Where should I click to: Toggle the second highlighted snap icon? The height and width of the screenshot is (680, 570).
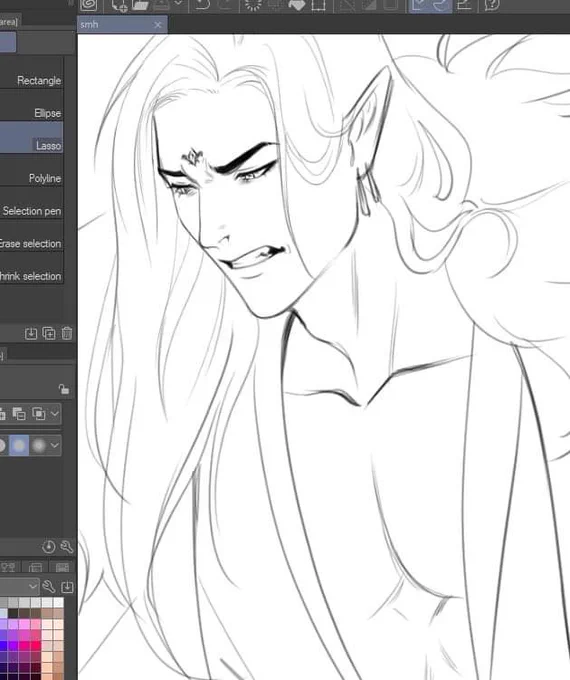[x=441, y=5]
